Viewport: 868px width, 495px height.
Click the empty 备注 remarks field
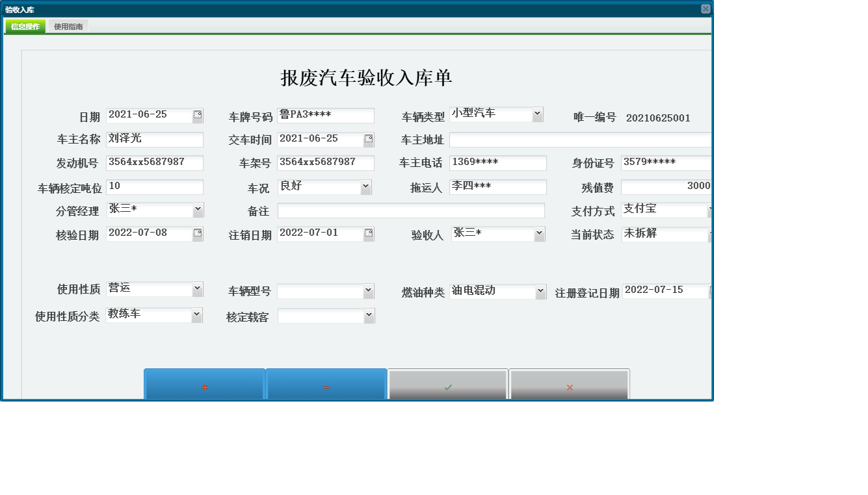tap(410, 210)
